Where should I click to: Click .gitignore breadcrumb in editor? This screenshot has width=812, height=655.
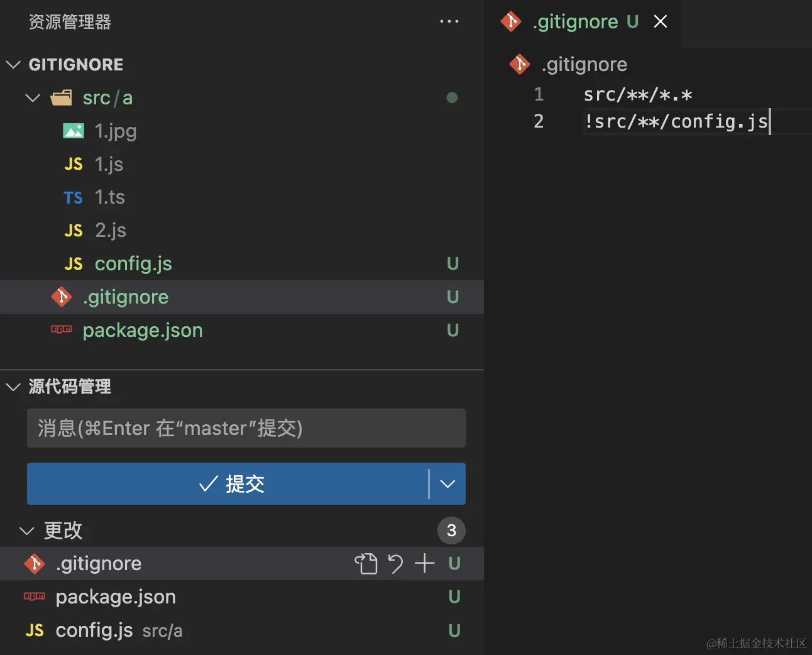click(x=584, y=64)
